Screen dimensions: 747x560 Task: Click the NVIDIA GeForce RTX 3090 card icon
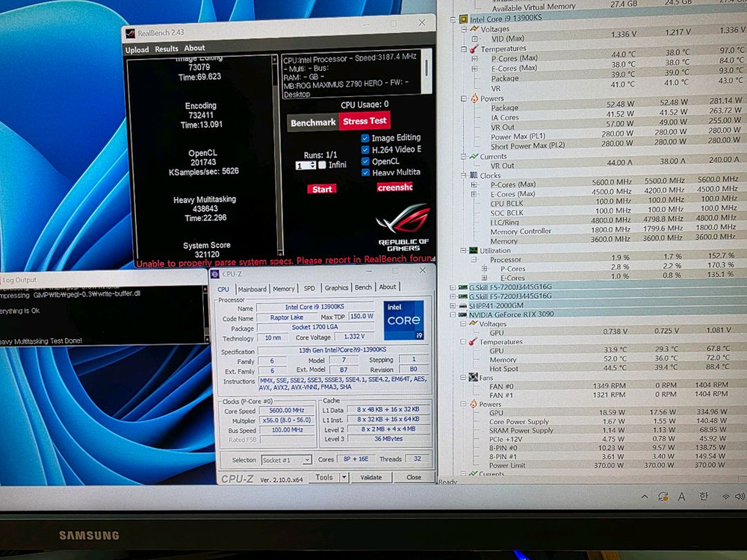point(462,315)
